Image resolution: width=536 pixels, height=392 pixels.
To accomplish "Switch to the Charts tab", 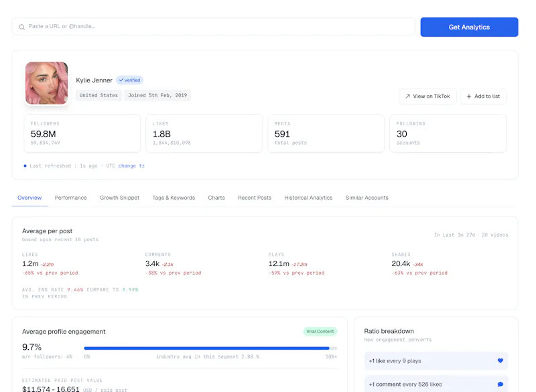I will (x=216, y=198).
